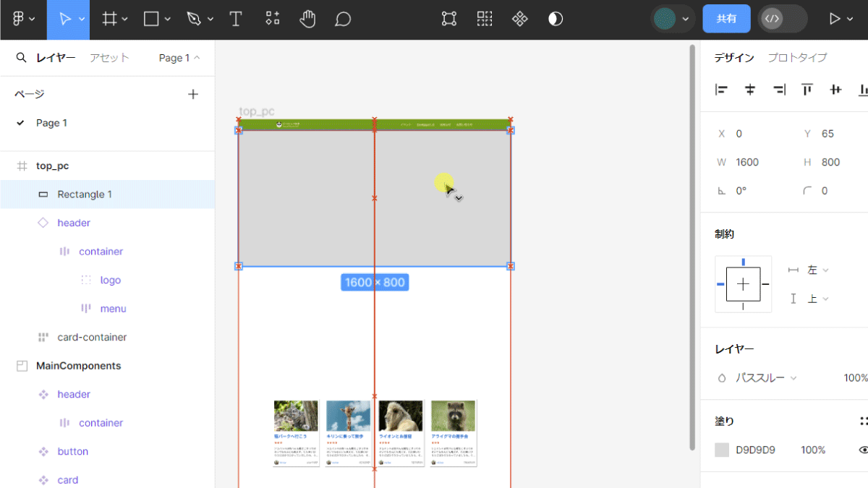Toggle the Dev Mode switch
The height and width of the screenshot is (488, 868).
pos(783,19)
